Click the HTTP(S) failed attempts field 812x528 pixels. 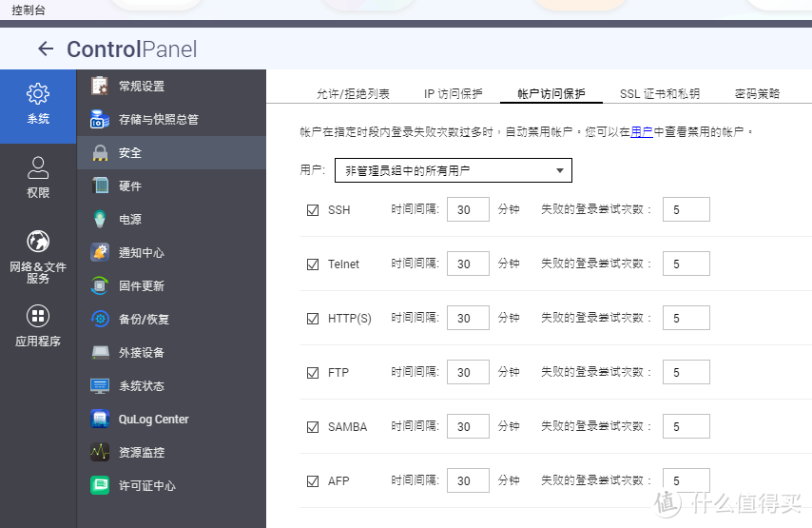[x=686, y=318]
